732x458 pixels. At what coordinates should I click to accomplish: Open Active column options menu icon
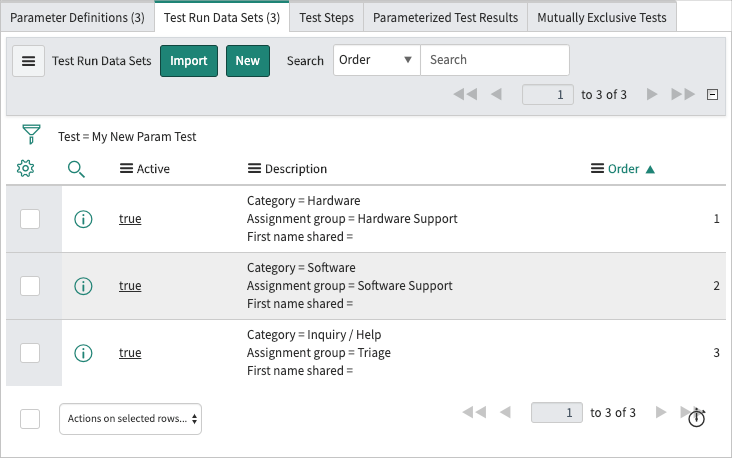[x=126, y=169]
